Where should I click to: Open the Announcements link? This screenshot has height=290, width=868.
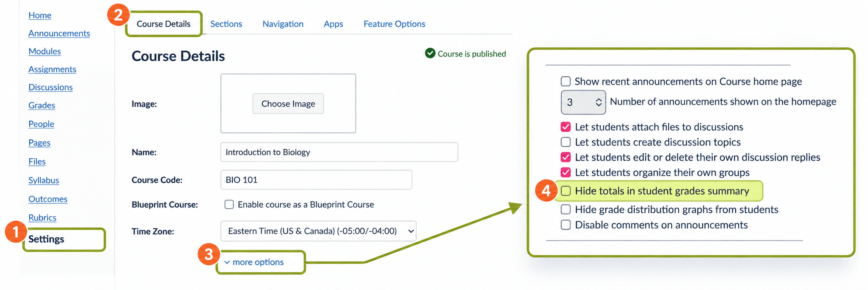[x=59, y=33]
